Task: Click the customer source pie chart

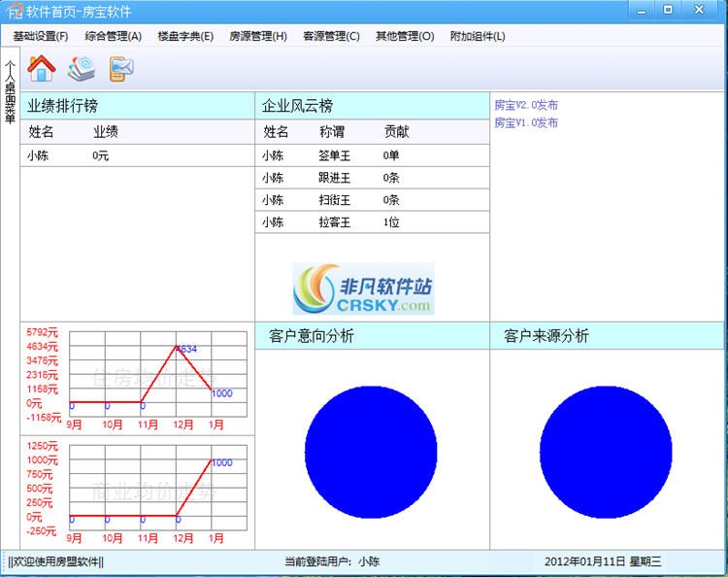Action: coord(606,452)
